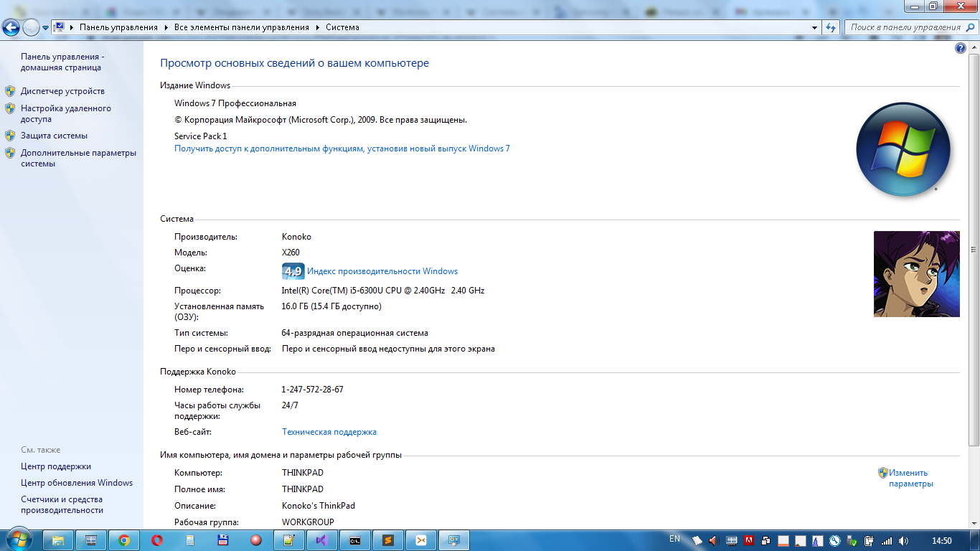Open the recent pages history dropdown
Viewport: 980px width, 551px height.
click(46, 27)
